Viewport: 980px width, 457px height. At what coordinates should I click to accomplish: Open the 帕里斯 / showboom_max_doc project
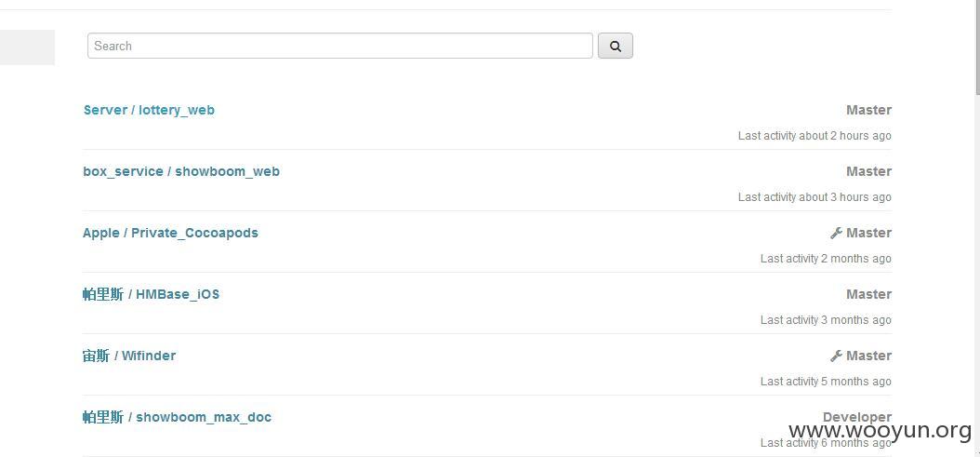click(x=177, y=417)
